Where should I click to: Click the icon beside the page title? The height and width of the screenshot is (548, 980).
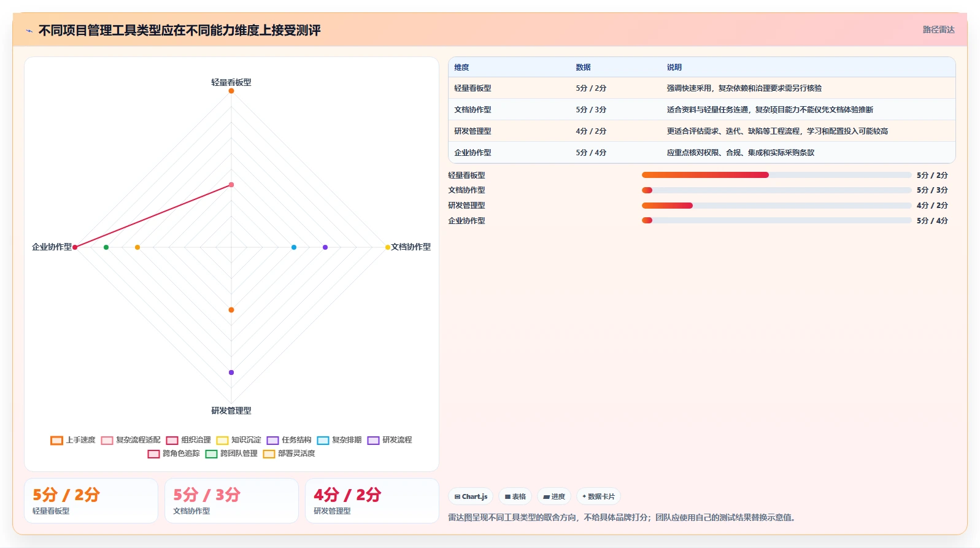29,31
